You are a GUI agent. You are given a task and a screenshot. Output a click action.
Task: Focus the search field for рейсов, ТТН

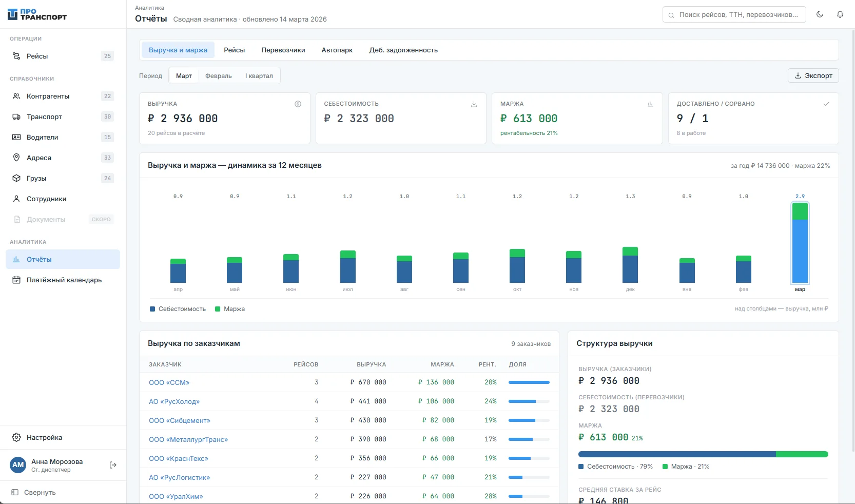(734, 14)
